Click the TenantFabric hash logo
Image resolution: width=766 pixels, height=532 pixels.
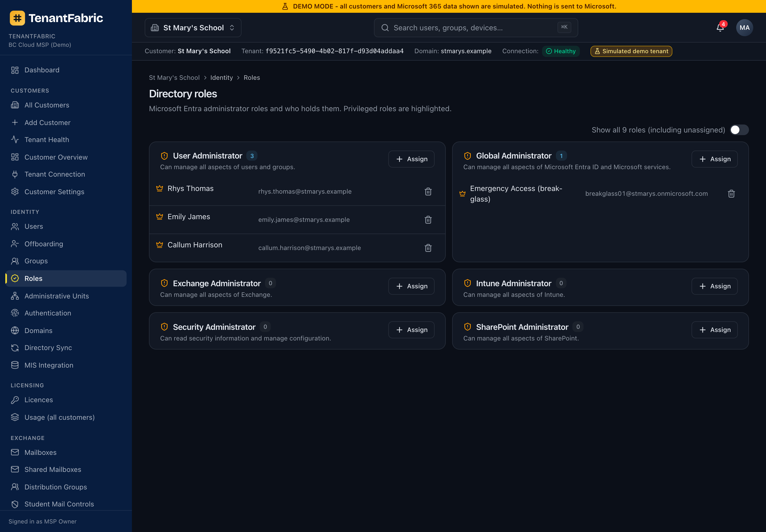pyautogui.click(x=17, y=18)
